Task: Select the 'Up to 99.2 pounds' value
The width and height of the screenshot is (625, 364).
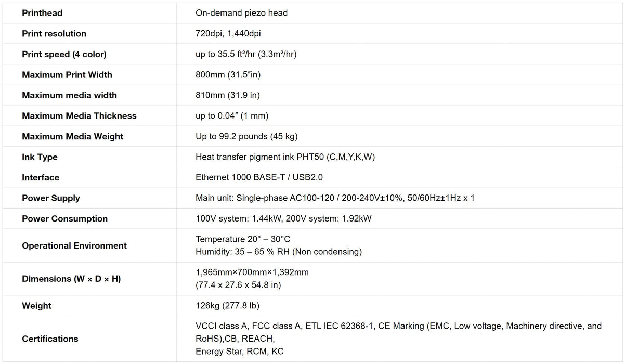Action: click(246, 136)
